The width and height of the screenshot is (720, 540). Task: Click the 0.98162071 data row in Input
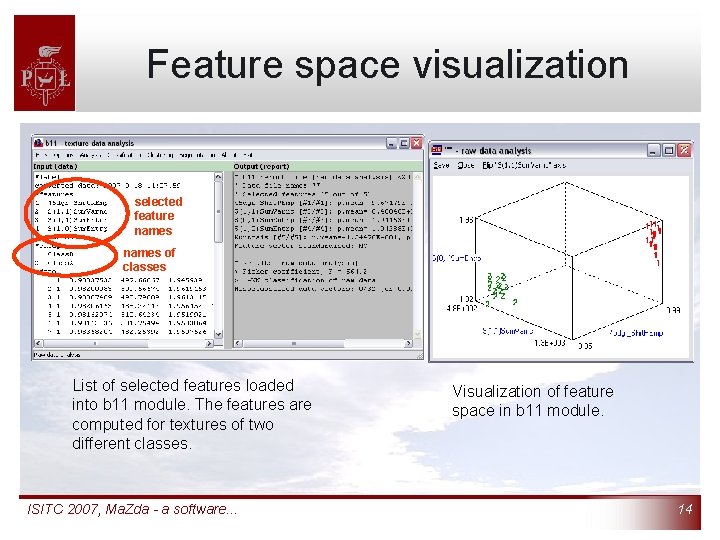click(127, 315)
